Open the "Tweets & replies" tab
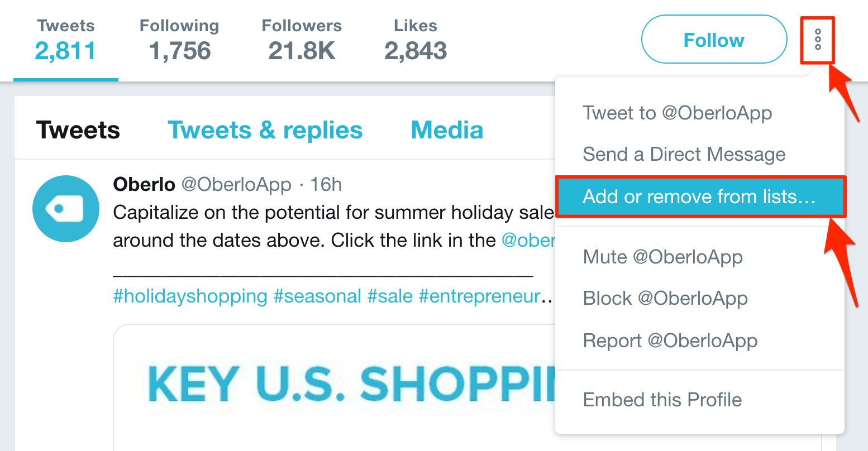Viewport: 868px width, 451px height. point(265,130)
